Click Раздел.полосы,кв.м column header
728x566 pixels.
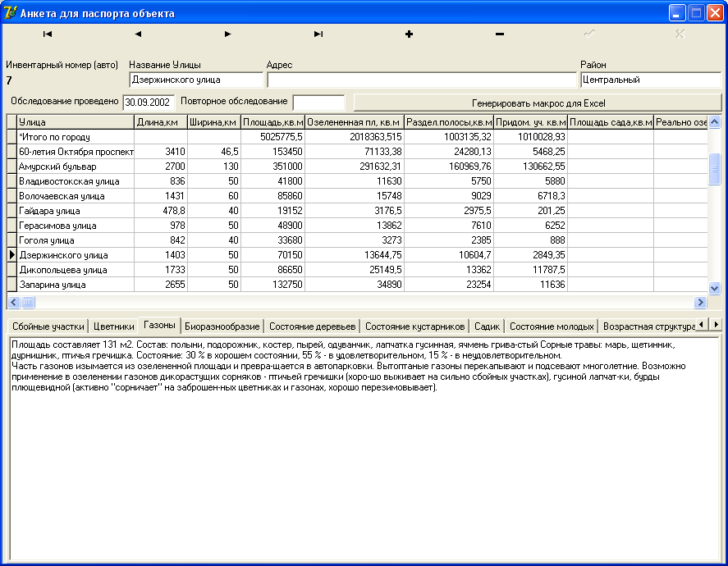coord(449,122)
